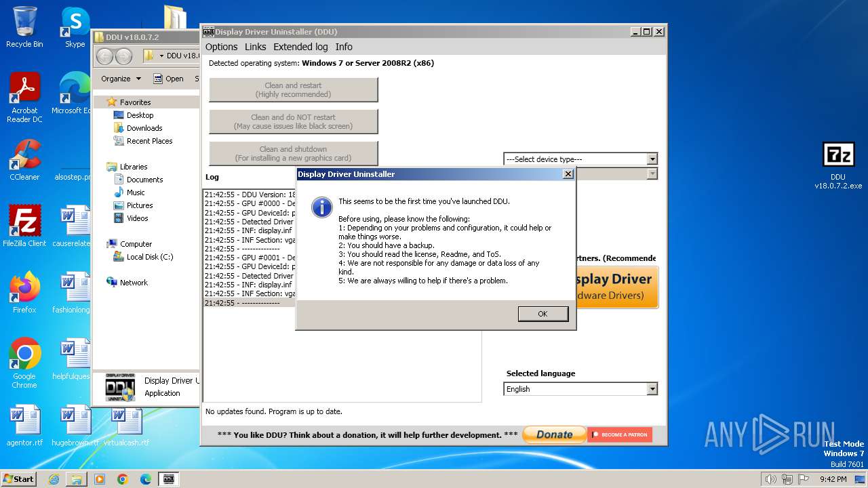Click Computer in Explorer navigation pane

[136, 244]
